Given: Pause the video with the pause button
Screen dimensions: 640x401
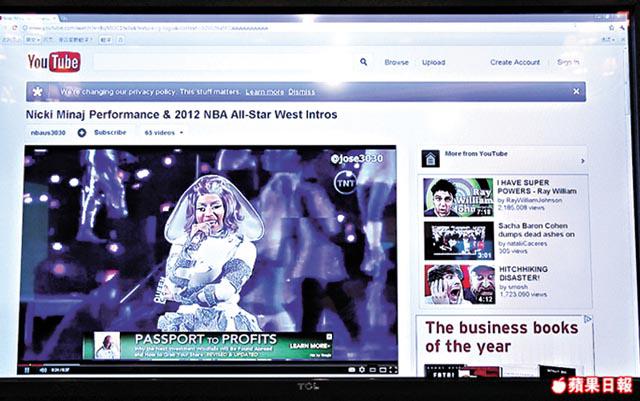Looking at the screenshot, I should pyautogui.click(x=27, y=370).
